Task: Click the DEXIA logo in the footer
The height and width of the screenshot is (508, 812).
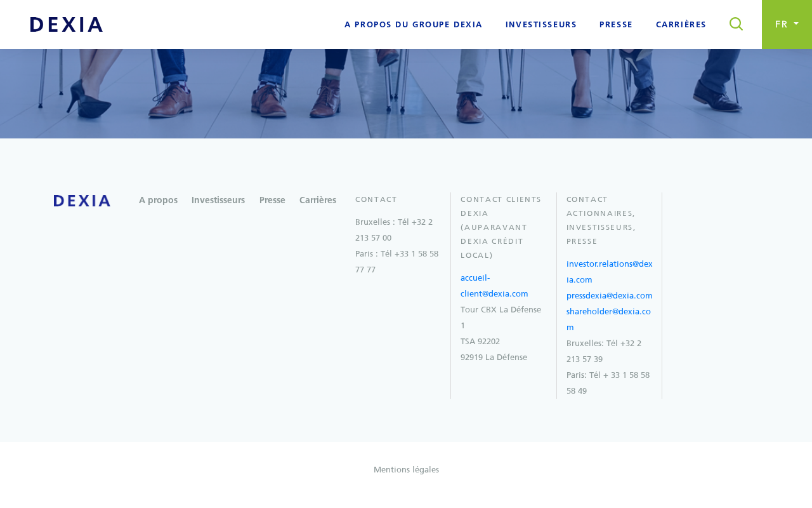Action: pos(82,201)
